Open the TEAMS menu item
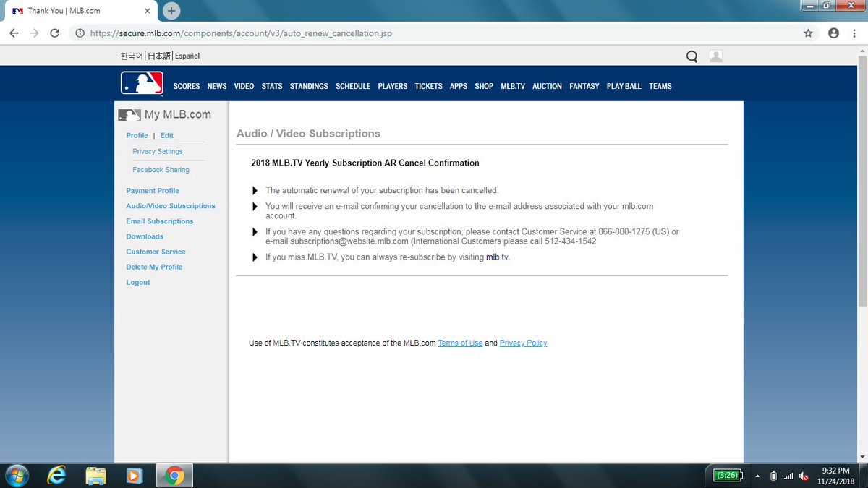Image resolution: width=868 pixels, height=488 pixels. pyautogui.click(x=660, y=86)
